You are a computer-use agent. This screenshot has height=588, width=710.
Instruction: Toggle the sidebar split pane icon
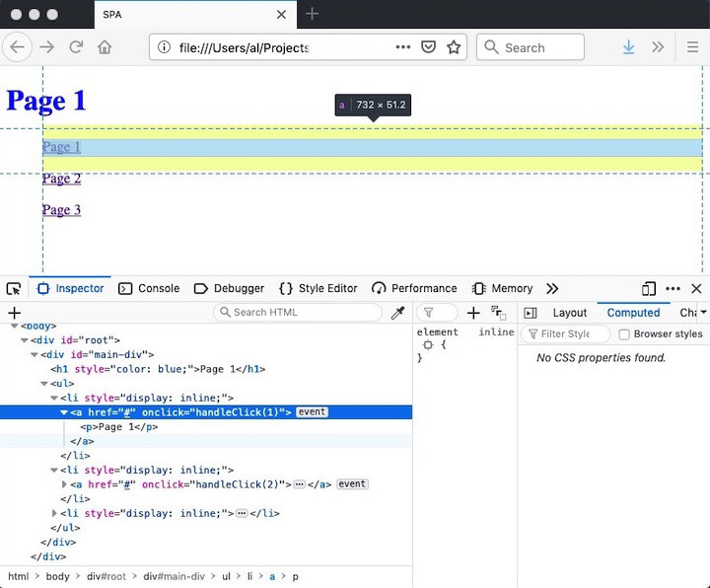(x=530, y=313)
